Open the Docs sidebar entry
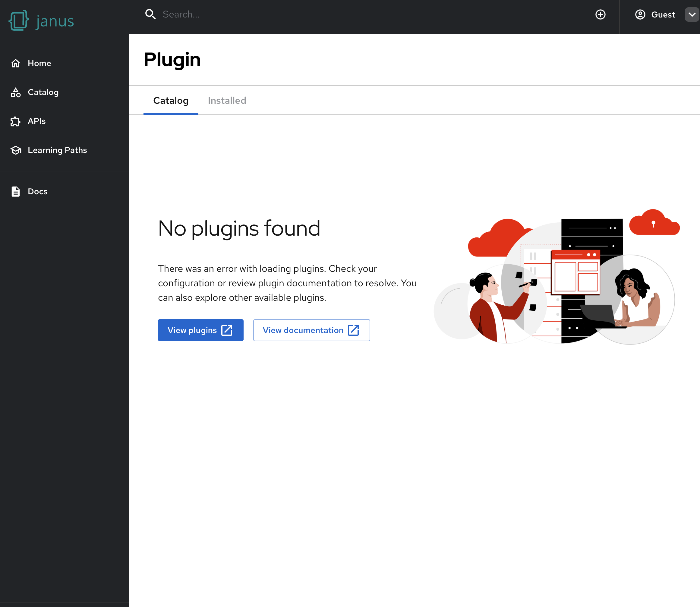 38,191
